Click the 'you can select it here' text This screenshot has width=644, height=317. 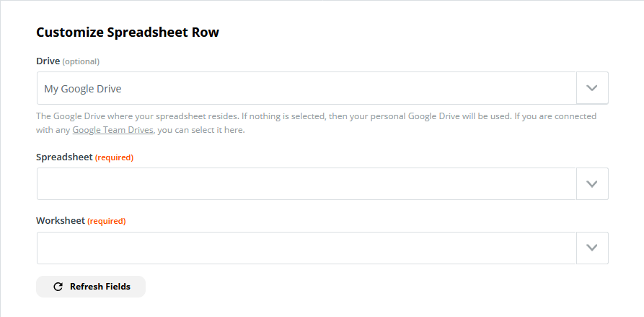[200, 131]
